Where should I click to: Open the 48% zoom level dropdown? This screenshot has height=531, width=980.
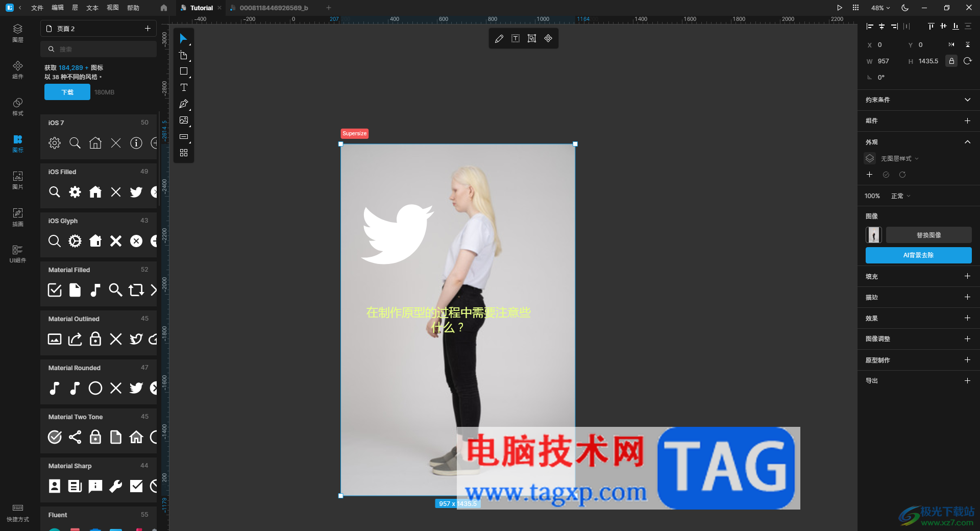(x=880, y=8)
